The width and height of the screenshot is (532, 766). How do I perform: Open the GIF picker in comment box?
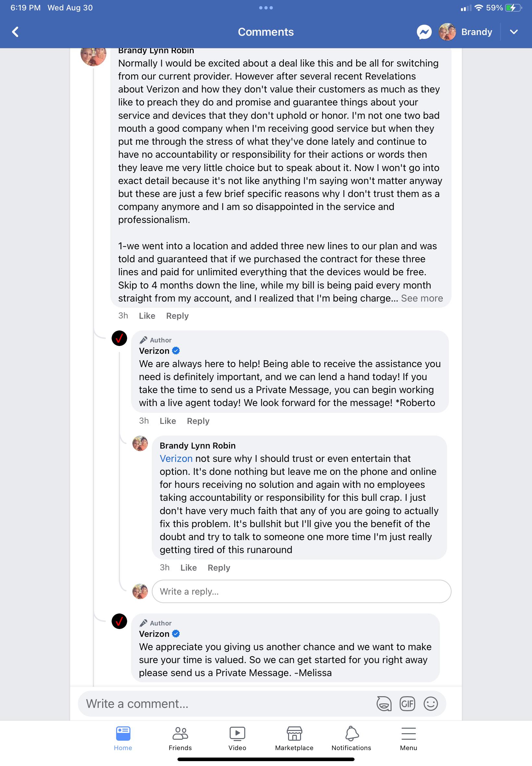point(407,704)
